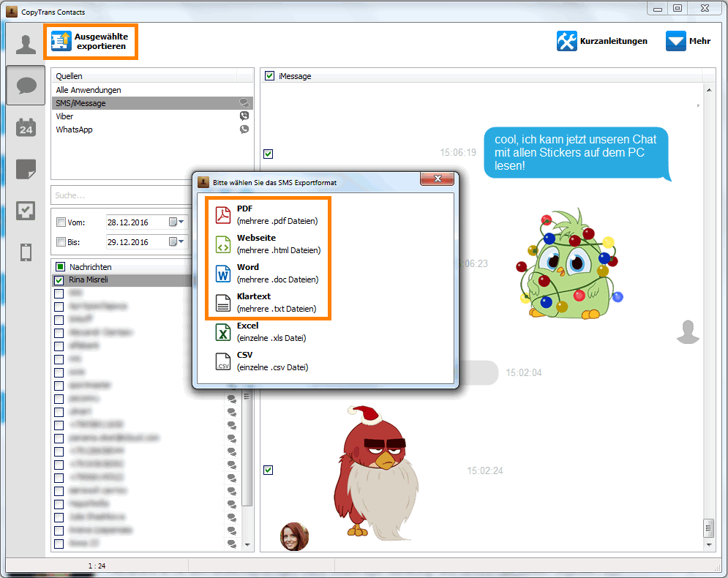Click the blue chat message bubble
The height and width of the screenshot is (578, 728).
click(576, 153)
